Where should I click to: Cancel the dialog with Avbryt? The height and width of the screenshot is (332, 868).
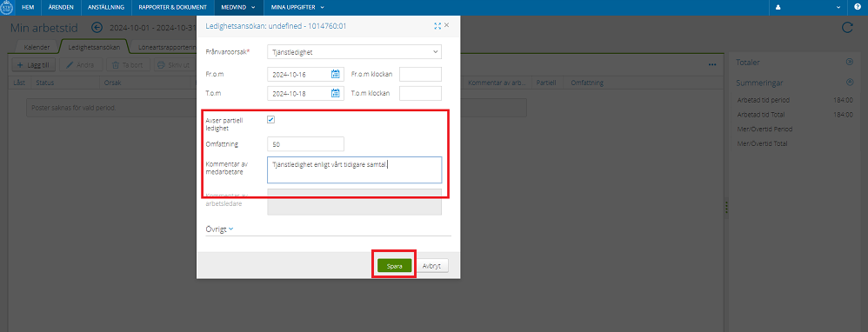[431, 266]
